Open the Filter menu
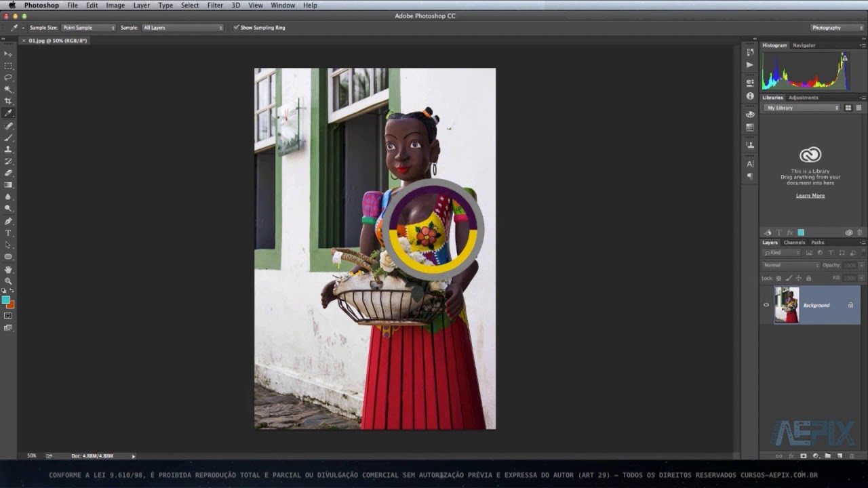This screenshot has height=488, width=868. 215,5
